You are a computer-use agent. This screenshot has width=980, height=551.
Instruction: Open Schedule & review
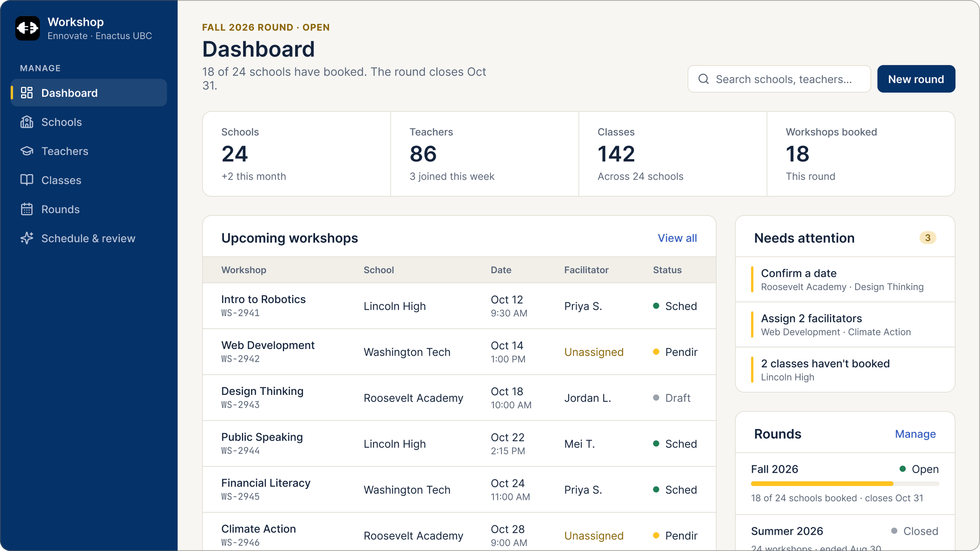click(89, 238)
